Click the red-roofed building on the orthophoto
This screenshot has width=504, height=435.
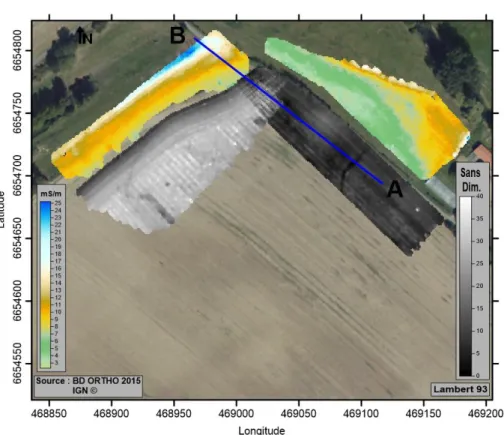click(x=483, y=154)
